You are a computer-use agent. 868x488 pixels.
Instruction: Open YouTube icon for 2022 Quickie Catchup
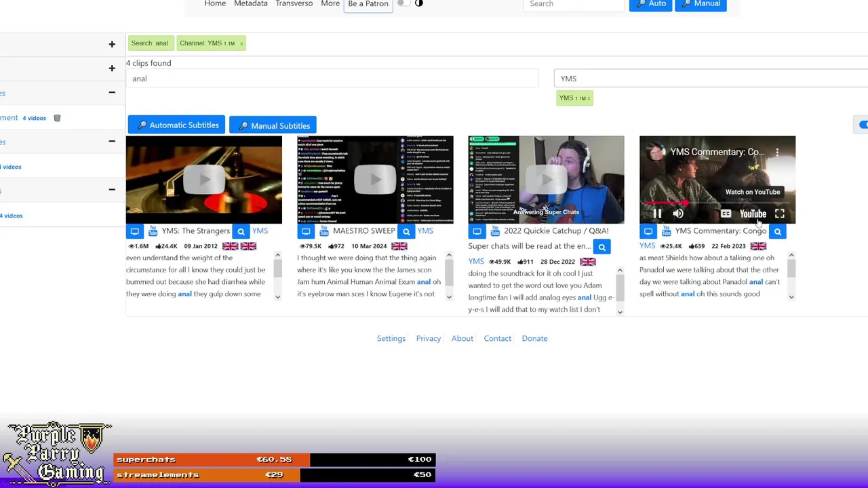pyautogui.click(x=495, y=231)
